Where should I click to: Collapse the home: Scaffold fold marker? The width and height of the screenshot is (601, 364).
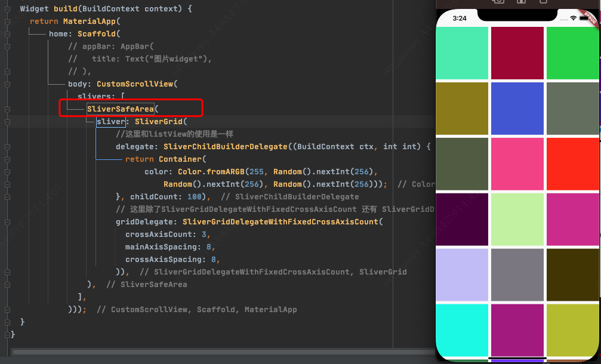pos(7,34)
